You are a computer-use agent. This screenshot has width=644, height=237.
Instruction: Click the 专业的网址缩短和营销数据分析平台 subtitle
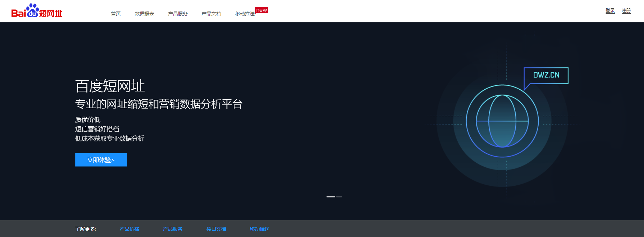coord(159,104)
